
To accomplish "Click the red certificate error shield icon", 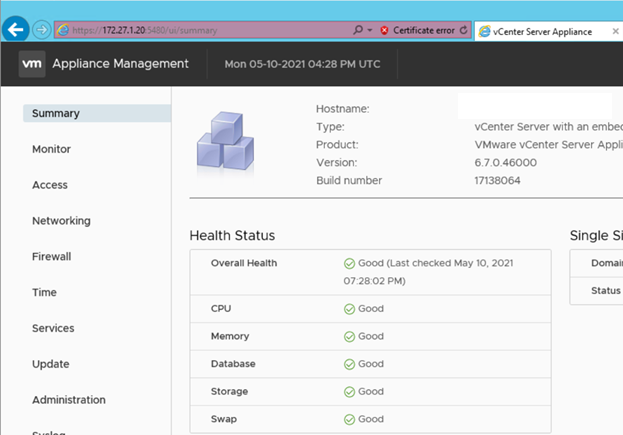I will coord(384,31).
